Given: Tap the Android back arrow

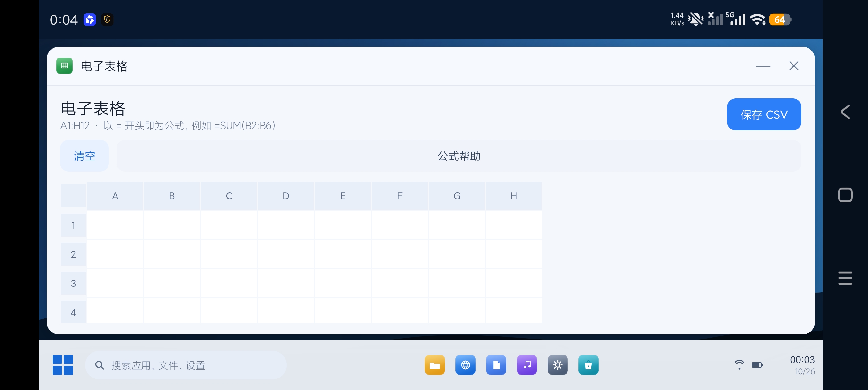Looking at the screenshot, I should point(845,112).
